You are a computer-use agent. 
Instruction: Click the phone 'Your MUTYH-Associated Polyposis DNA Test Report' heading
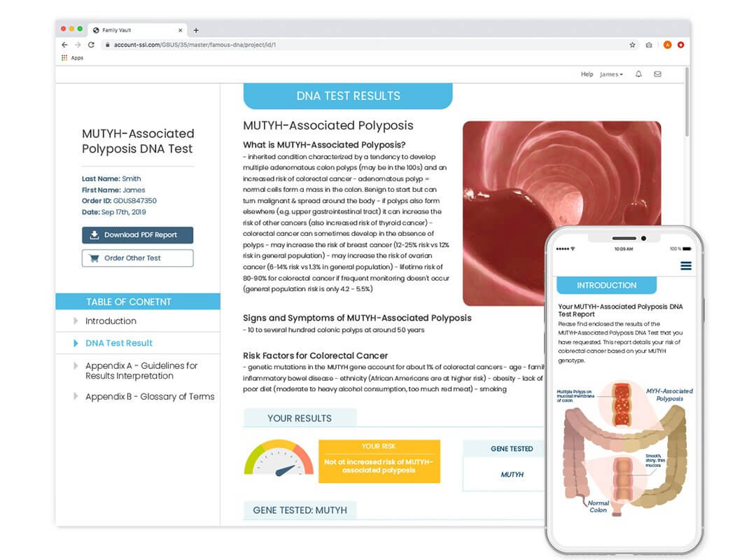click(x=620, y=310)
